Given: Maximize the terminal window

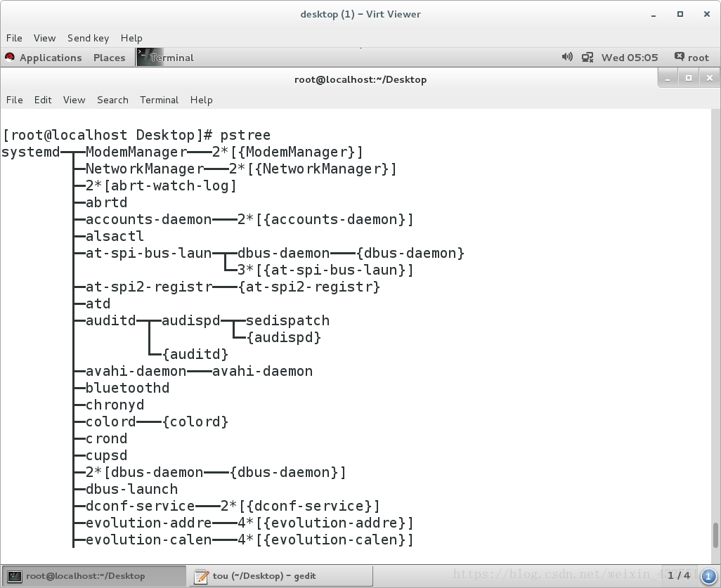Looking at the screenshot, I should click(x=689, y=79).
